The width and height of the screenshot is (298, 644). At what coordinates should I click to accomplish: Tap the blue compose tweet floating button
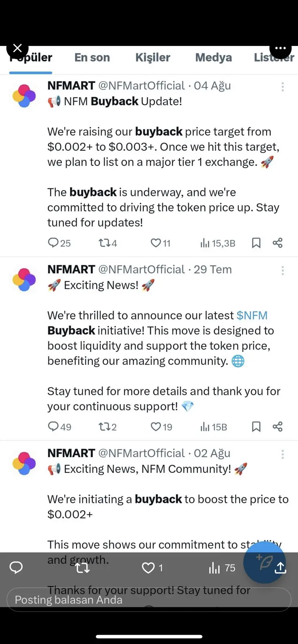[265, 562]
